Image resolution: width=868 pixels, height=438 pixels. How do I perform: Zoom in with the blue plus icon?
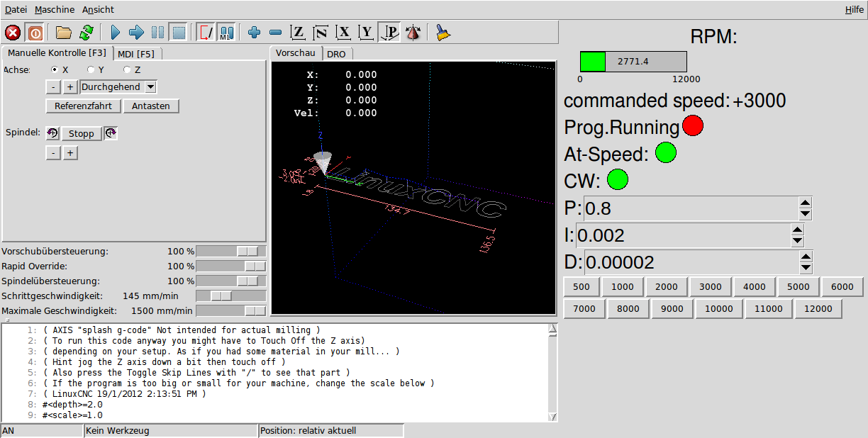(255, 33)
